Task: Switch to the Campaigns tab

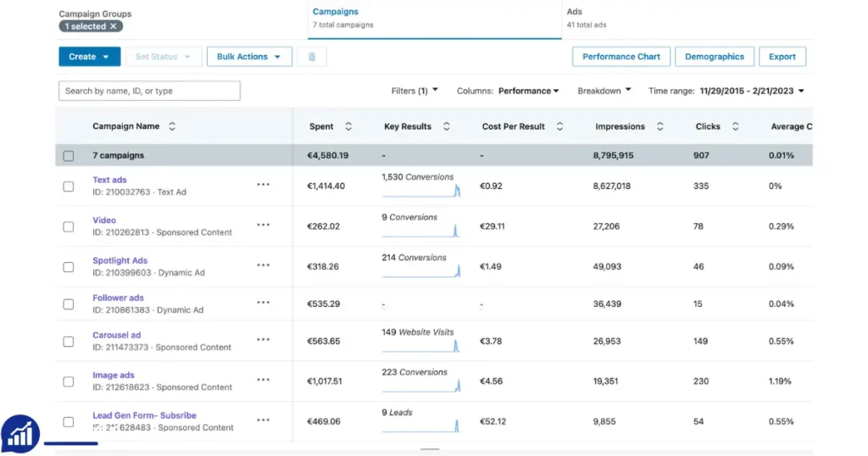Action: (435, 19)
